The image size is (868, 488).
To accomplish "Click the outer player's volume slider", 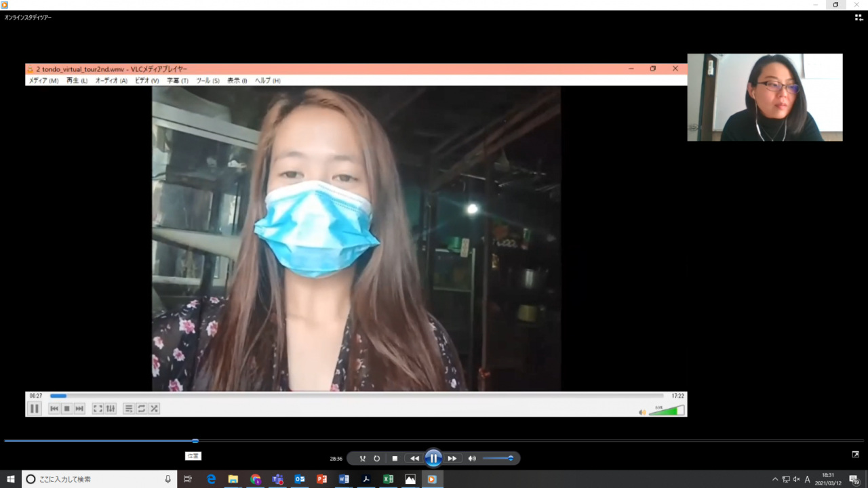I will pyautogui.click(x=498, y=459).
